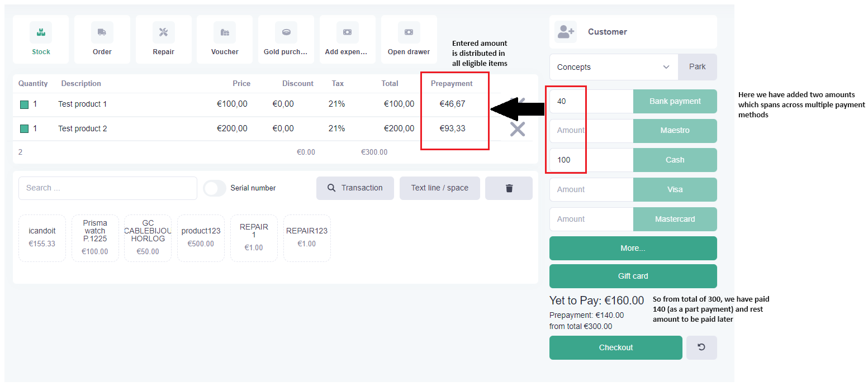868x391 pixels.
Task: Click the Transaction search button
Action: point(355,188)
